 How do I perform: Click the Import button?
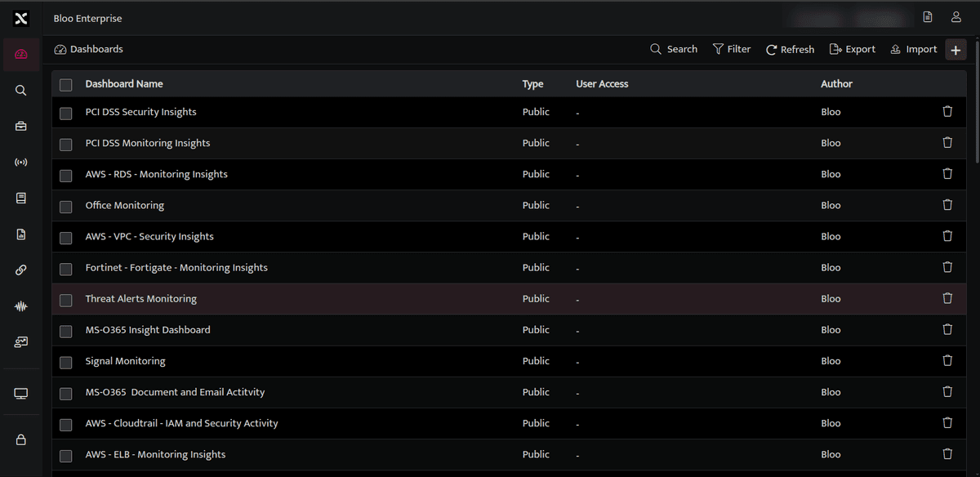(x=914, y=49)
